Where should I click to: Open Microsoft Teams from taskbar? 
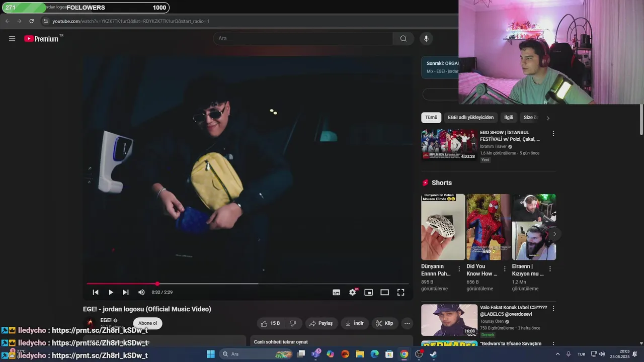point(315,354)
